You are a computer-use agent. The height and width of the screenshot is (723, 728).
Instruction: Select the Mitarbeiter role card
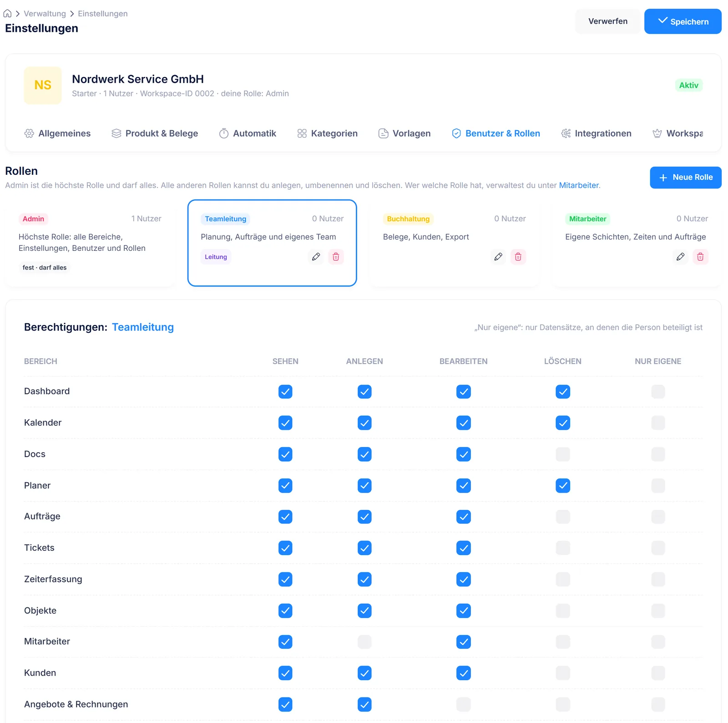click(x=637, y=243)
